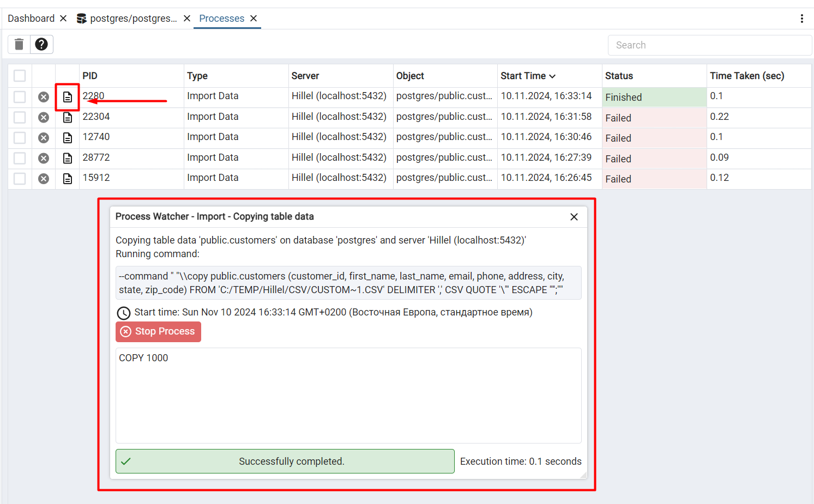Open the delete processes trash icon
The image size is (814, 504).
[x=19, y=44]
